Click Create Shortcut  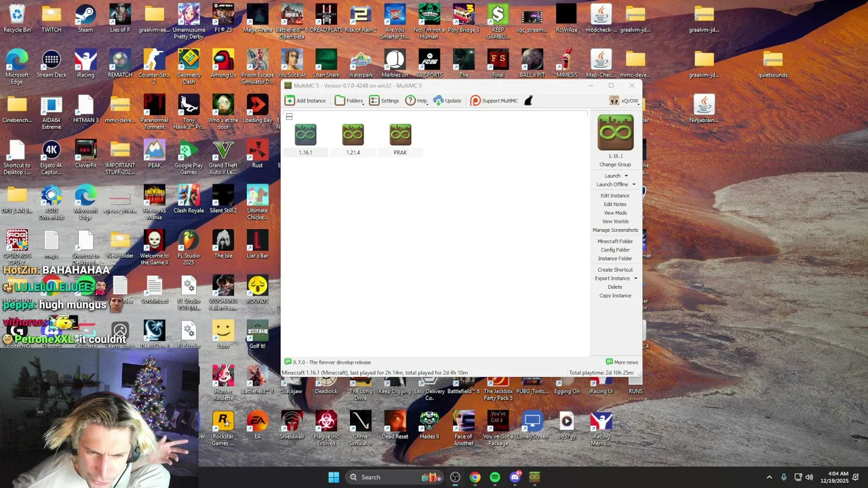(615, 270)
